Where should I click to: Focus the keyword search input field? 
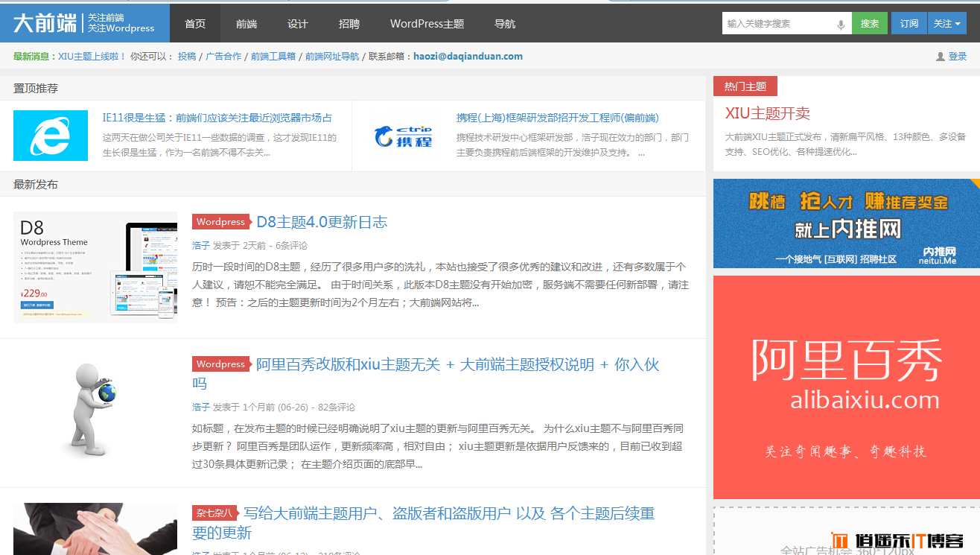(x=777, y=24)
